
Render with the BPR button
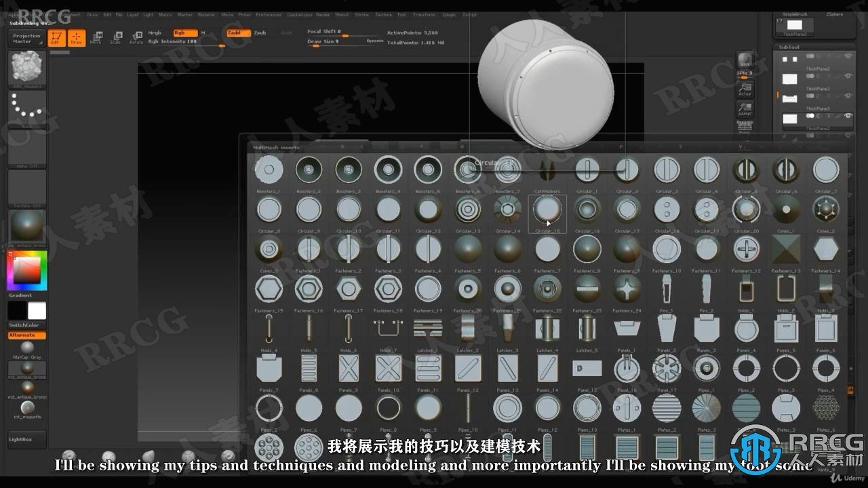tap(745, 60)
